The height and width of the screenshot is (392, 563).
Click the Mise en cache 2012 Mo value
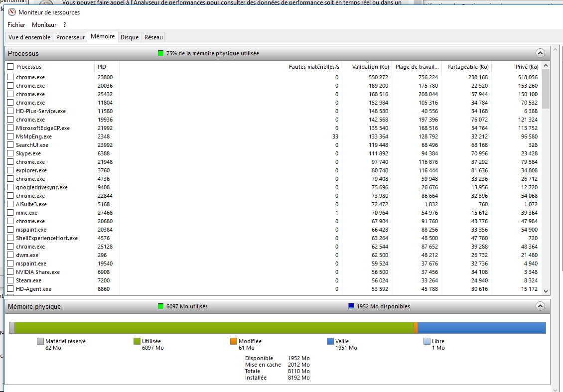point(299,365)
